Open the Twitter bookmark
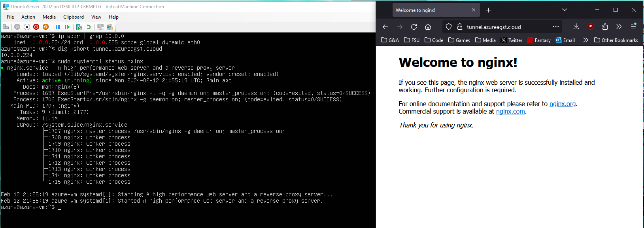The height and width of the screenshot is (228, 644). coord(512,40)
